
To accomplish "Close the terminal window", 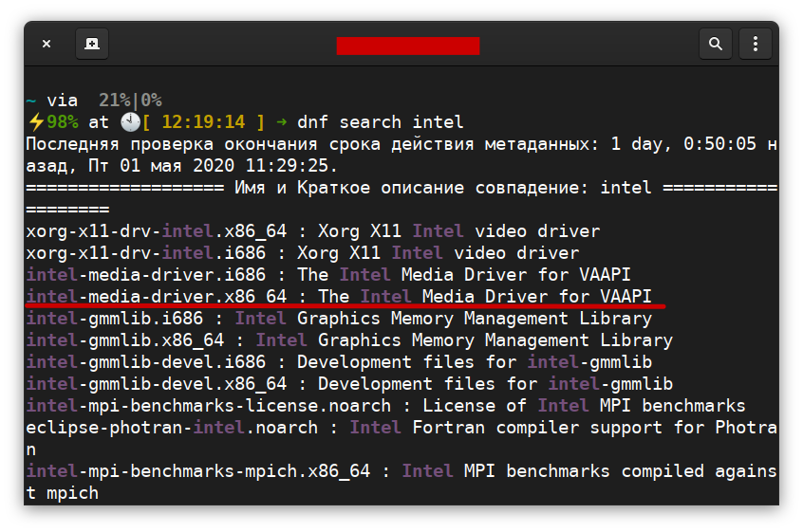I will 47,44.
